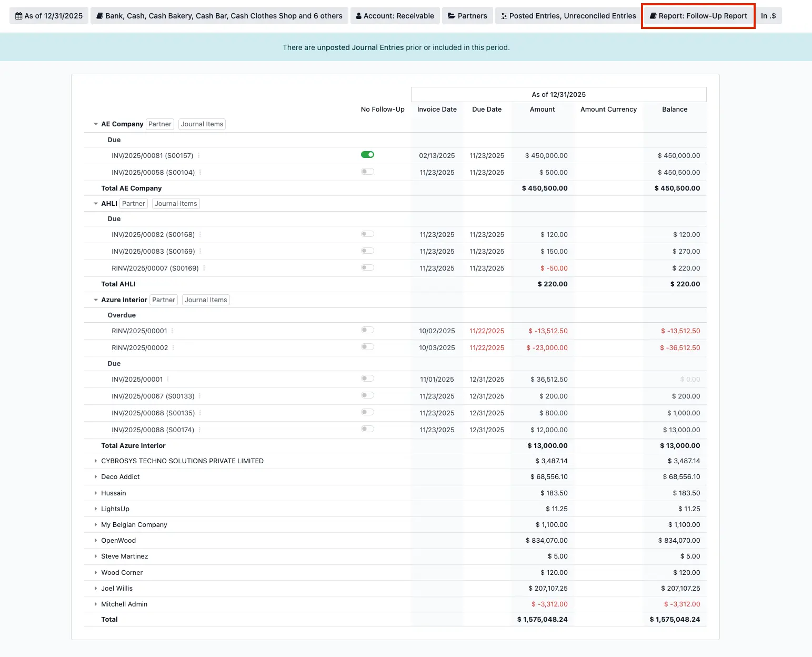Open kebab menu next to INV/2025/00067
The height and width of the screenshot is (657, 812).
pyautogui.click(x=200, y=396)
